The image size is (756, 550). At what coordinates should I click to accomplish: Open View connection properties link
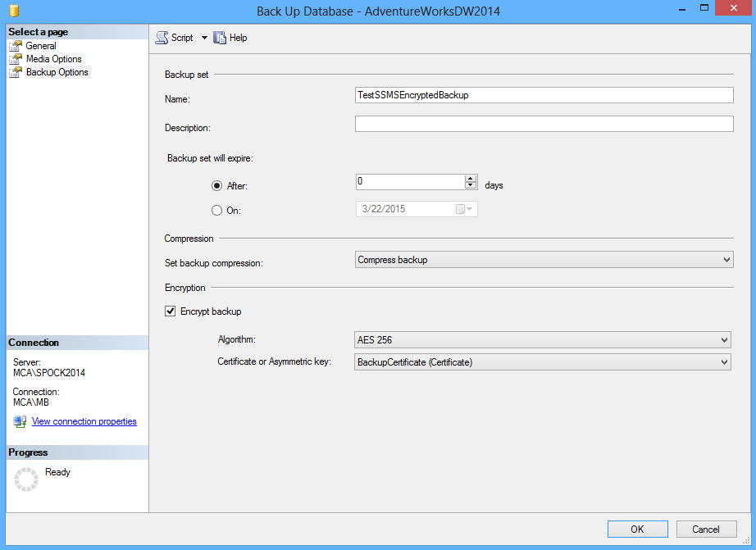tap(84, 421)
